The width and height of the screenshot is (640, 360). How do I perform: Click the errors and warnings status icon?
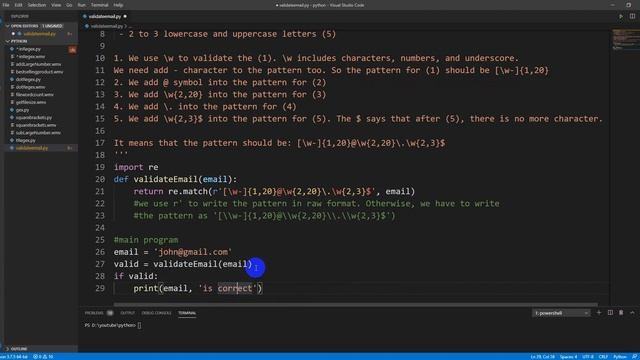pyautogui.click(x=43, y=357)
